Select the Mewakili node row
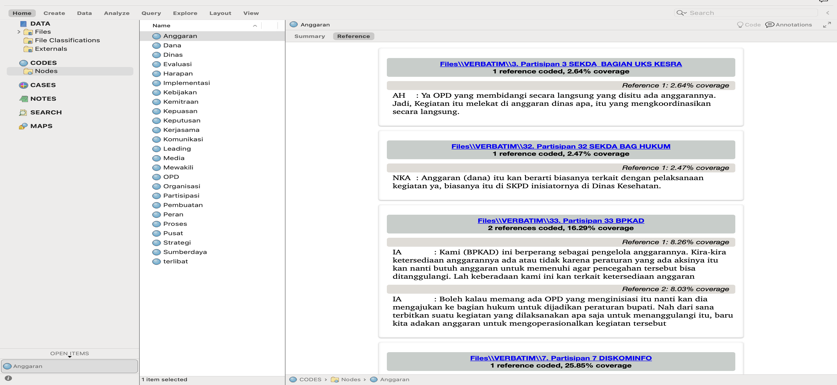This screenshot has width=837, height=385. (212, 168)
